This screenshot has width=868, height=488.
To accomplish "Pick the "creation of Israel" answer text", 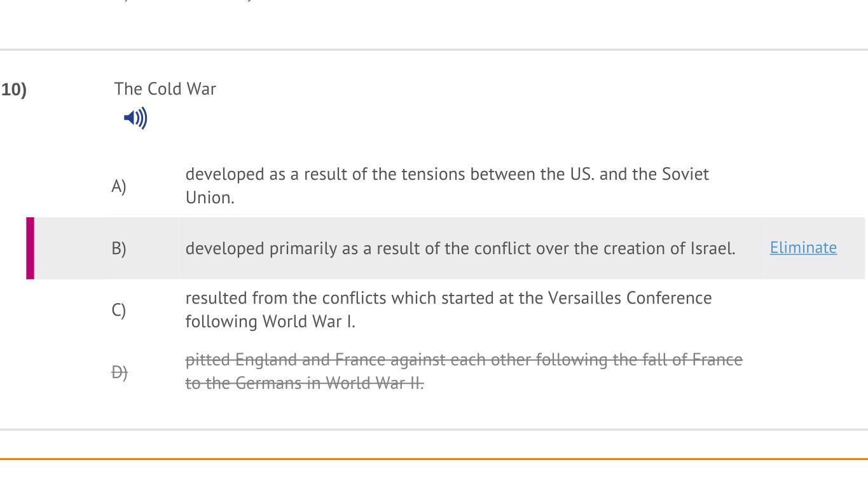I will (x=460, y=248).
